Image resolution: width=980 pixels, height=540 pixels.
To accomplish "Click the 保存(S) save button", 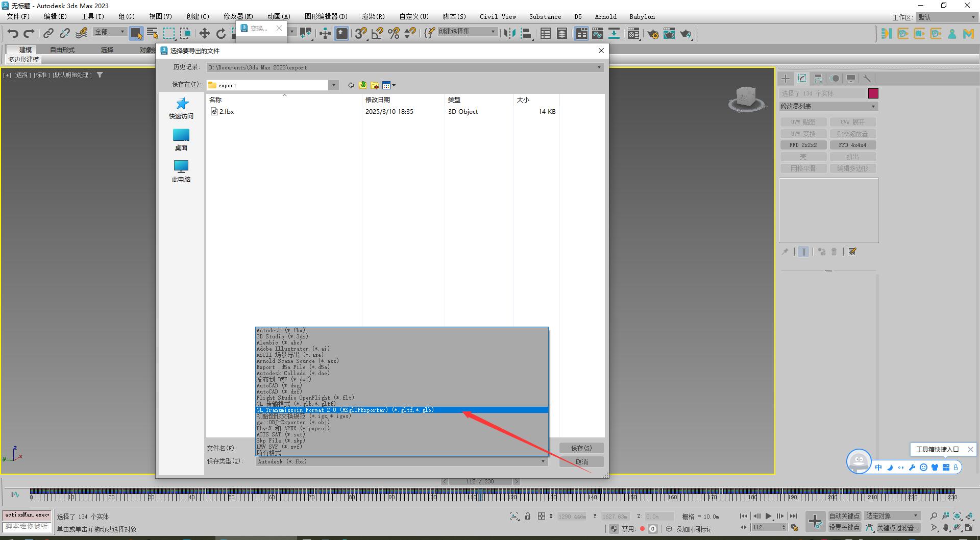I will tap(581, 448).
